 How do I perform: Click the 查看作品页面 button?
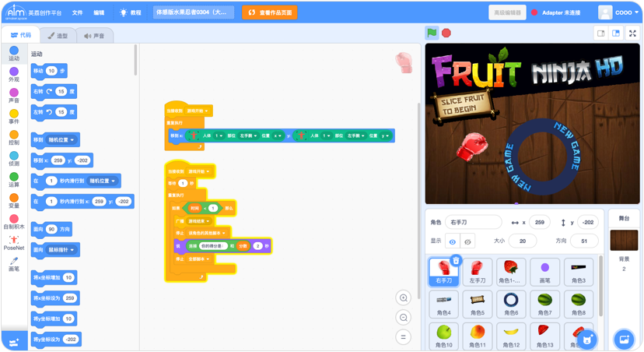[270, 12]
